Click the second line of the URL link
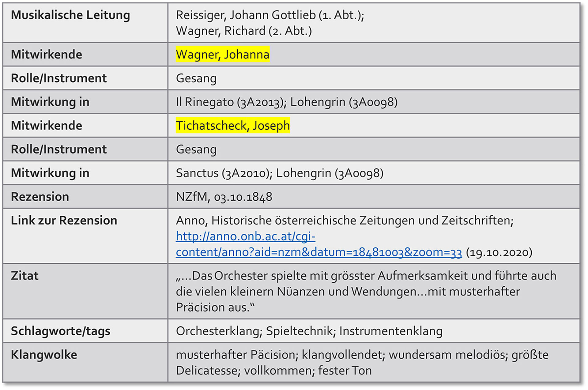 coord(318,252)
